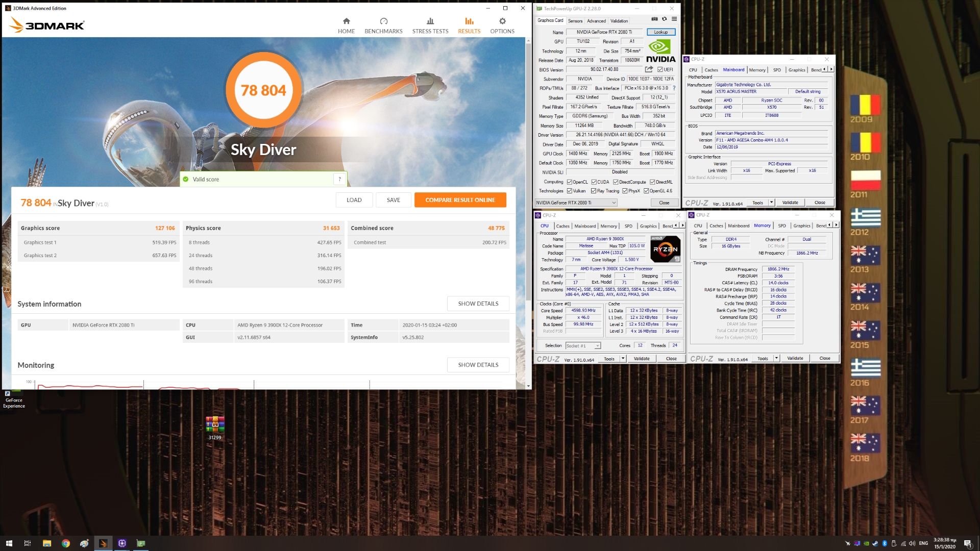This screenshot has height=551, width=980.
Task: Click the Bluetooth tray icon
Action: [885, 543]
